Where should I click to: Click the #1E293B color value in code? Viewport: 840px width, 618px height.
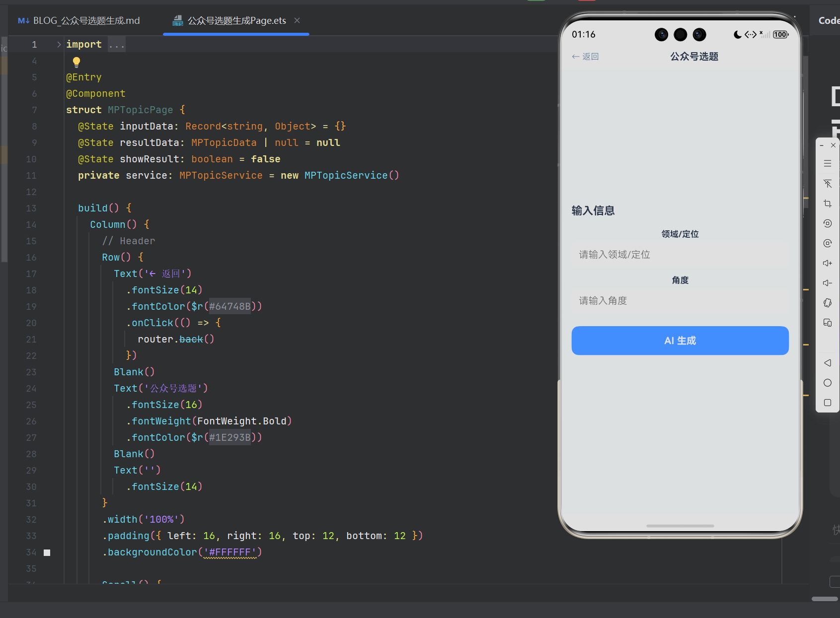click(x=230, y=438)
